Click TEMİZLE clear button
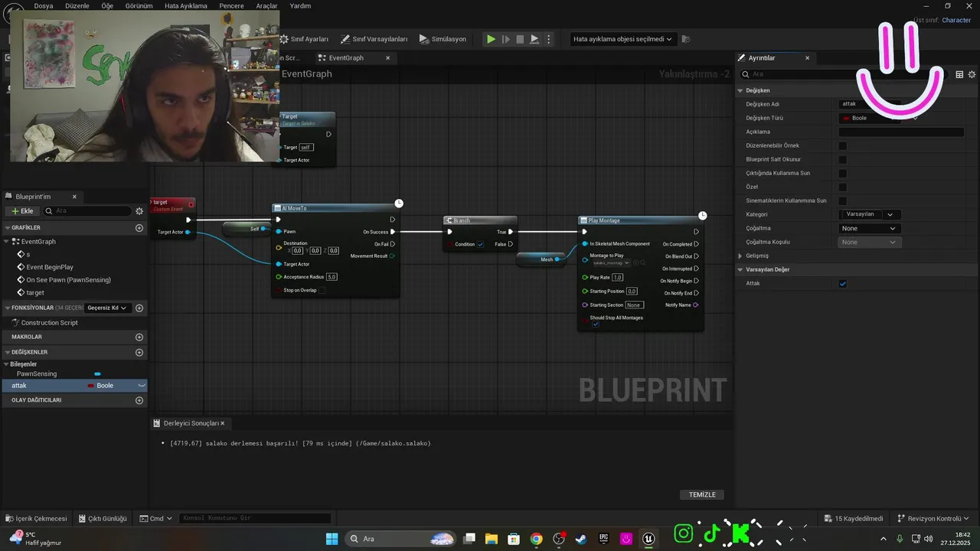This screenshot has width=980, height=551. [x=702, y=494]
